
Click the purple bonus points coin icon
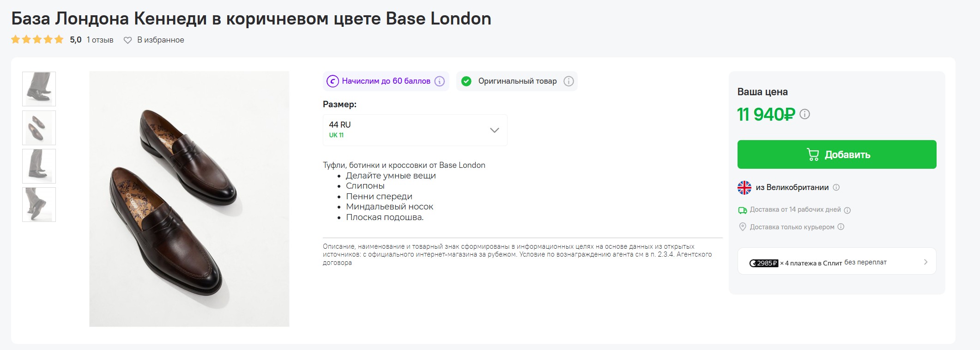333,81
